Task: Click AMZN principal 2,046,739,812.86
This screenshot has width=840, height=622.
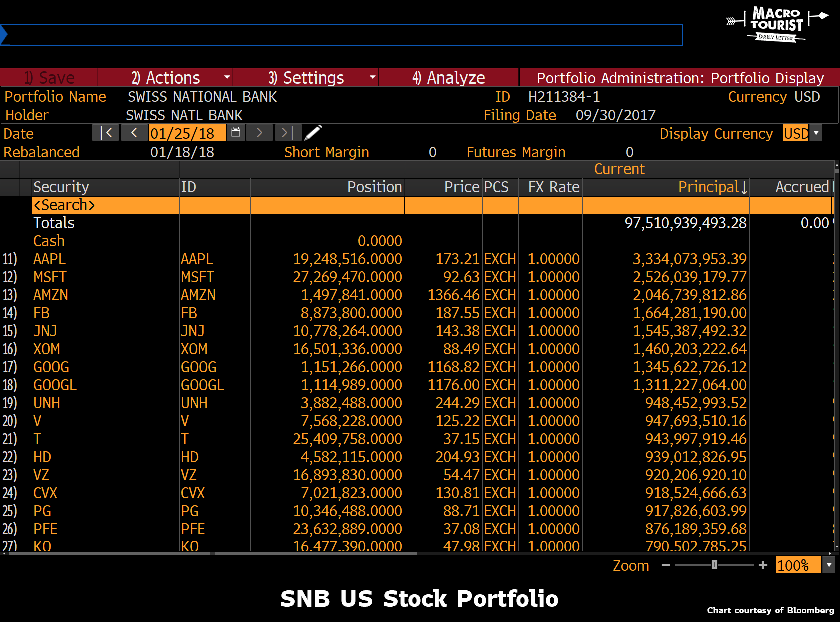Action: [x=690, y=295]
